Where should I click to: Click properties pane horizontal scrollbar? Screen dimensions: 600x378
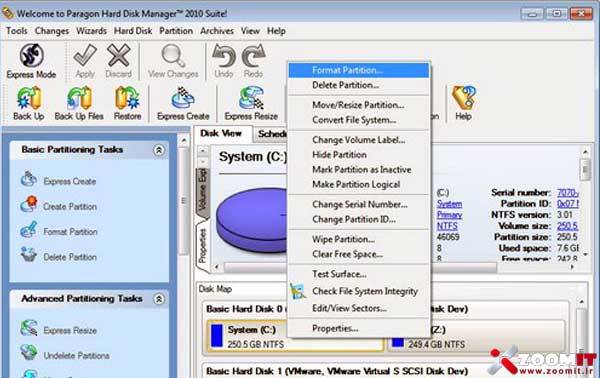click(x=360, y=267)
